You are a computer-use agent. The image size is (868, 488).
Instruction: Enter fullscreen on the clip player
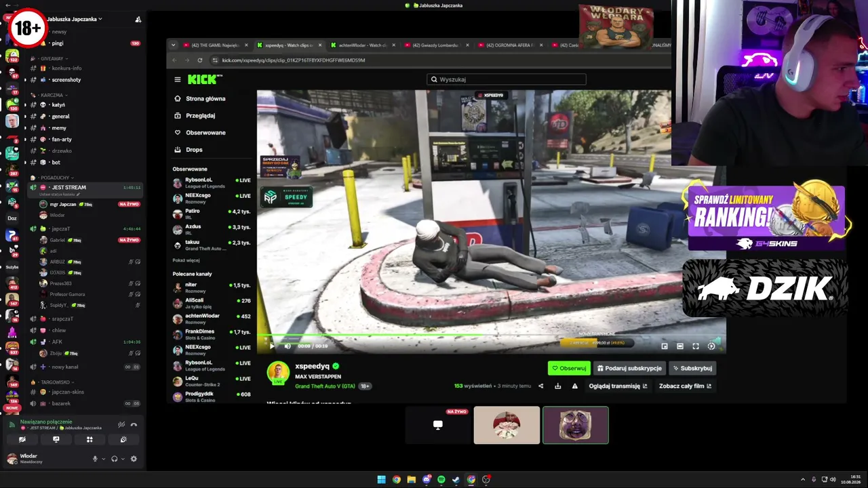(696, 346)
